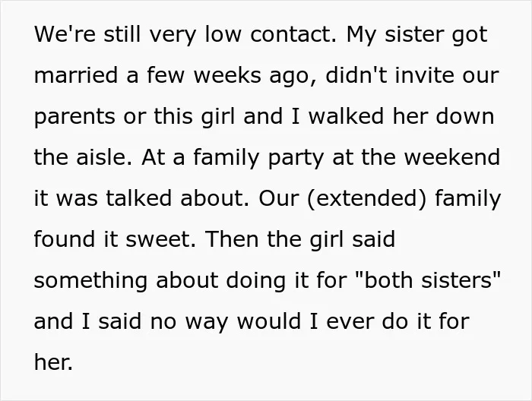This screenshot has height=401, width=532.
Task: Click the words "the aisle"
Action: (83, 157)
